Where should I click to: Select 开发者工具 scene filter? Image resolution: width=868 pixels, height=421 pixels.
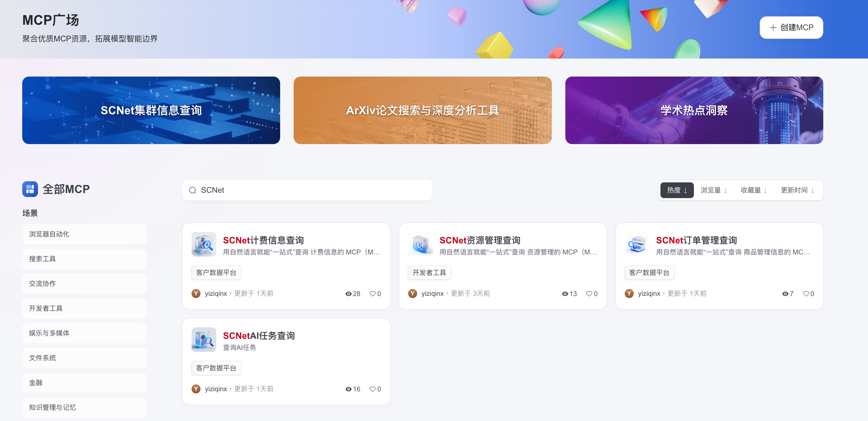84,308
